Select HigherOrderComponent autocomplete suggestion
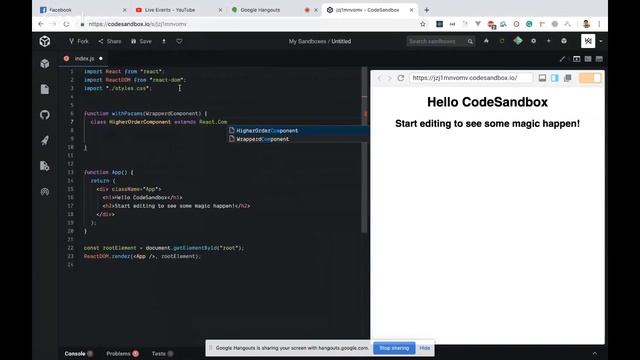Image resolution: width=640 pixels, height=360 pixels. pos(298,131)
